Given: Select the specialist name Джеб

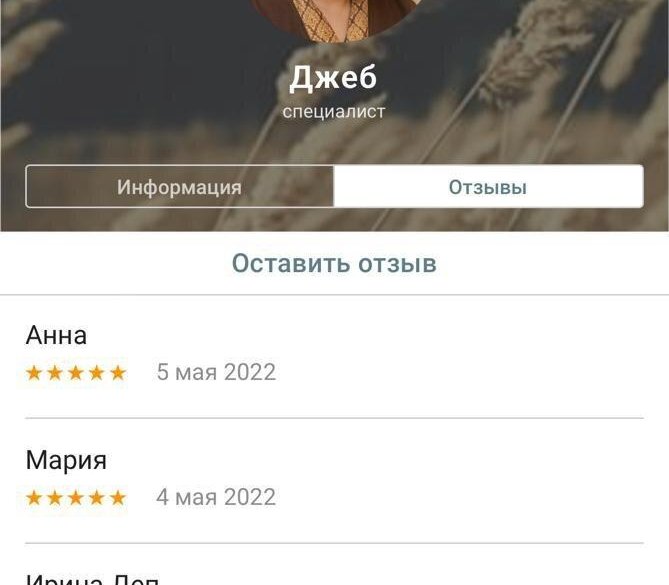Looking at the screenshot, I should coord(333,78).
